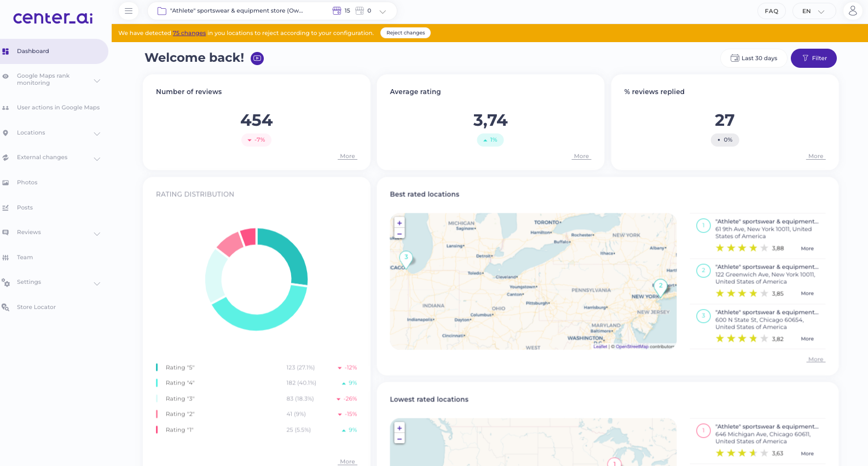Viewport: 868px width, 466px height.
Task: Play the welcome video icon
Action: [257, 58]
